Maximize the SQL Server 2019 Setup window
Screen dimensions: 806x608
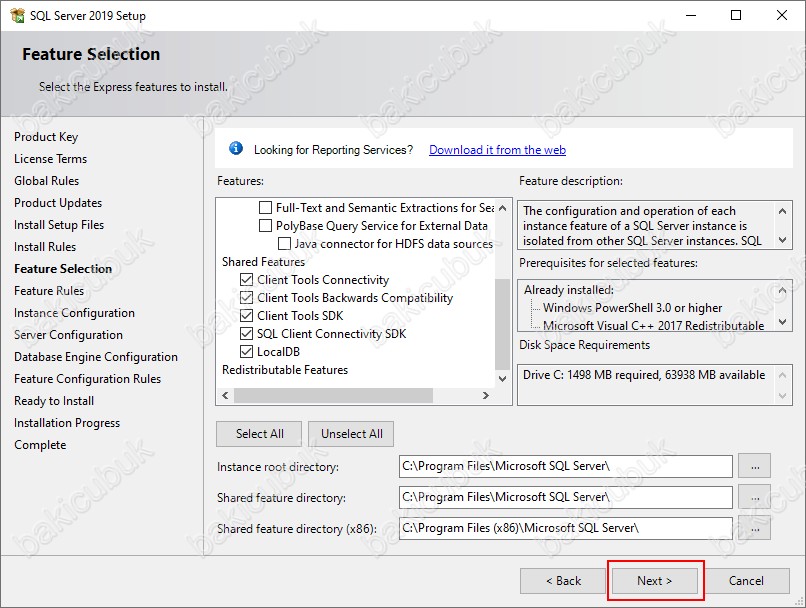(736, 15)
